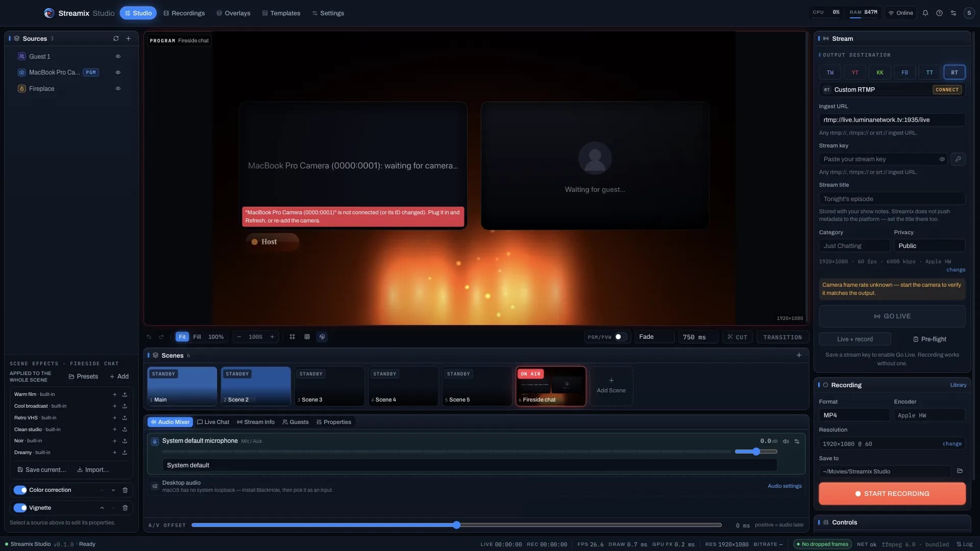Switch to the Stream Info tab
The width and height of the screenshot is (980, 551).
coord(256,422)
